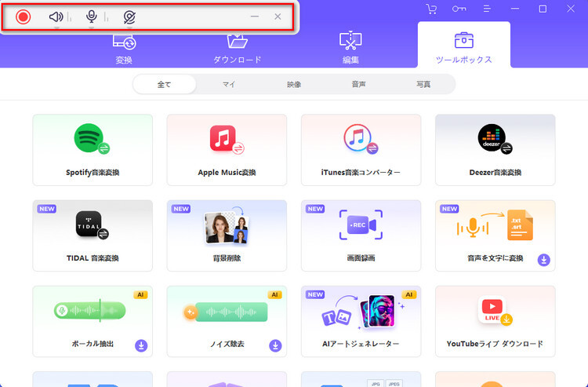Click the download icon on ボーカル抽出 card

pos(141,345)
